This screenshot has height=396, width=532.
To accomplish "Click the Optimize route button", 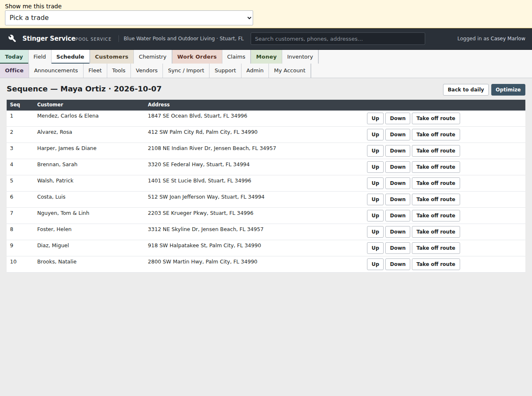I will [x=508, y=90].
